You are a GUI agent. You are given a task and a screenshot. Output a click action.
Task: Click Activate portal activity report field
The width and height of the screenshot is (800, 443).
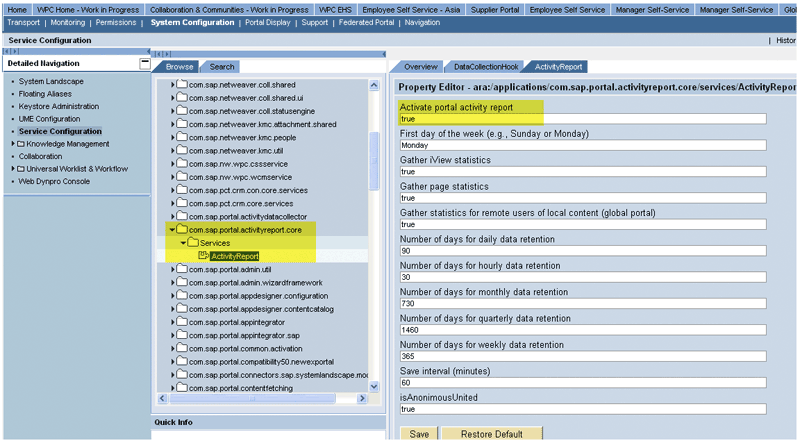(583, 119)
